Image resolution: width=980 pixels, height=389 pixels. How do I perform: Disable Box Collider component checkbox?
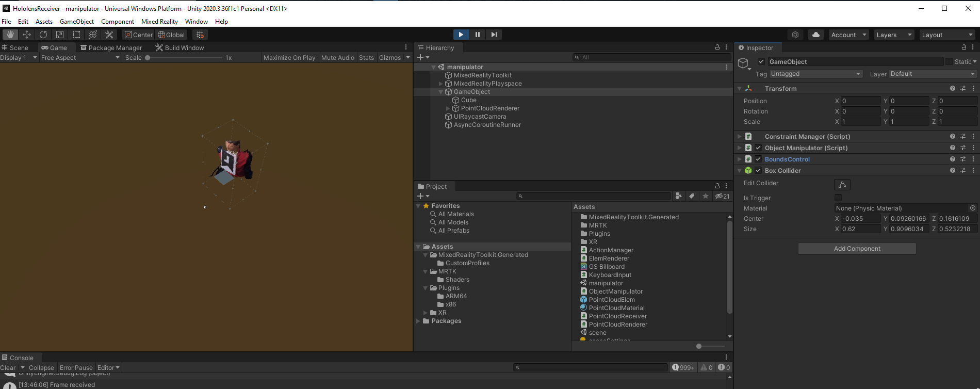pyautogui.click(x=758, y=171)
